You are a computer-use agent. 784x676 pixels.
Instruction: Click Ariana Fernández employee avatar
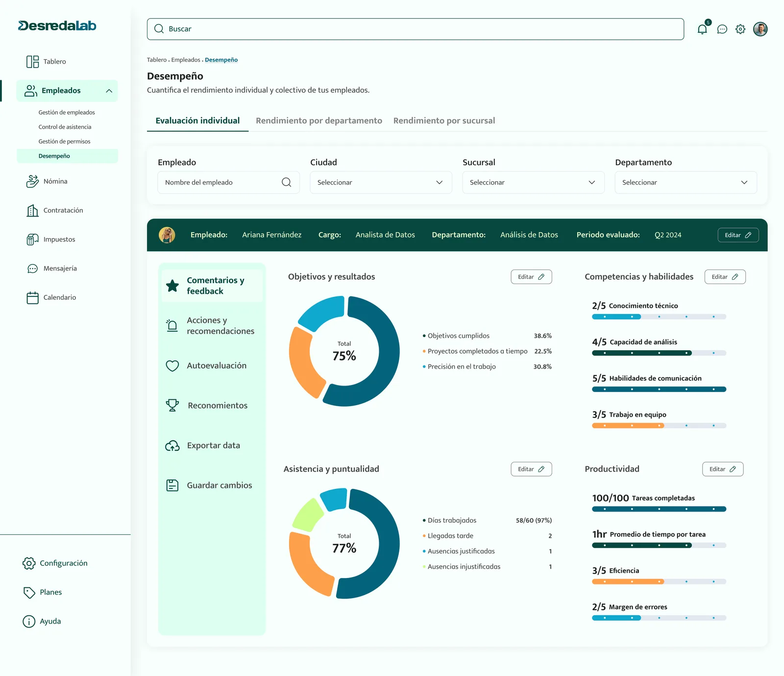tap(167, 235)
